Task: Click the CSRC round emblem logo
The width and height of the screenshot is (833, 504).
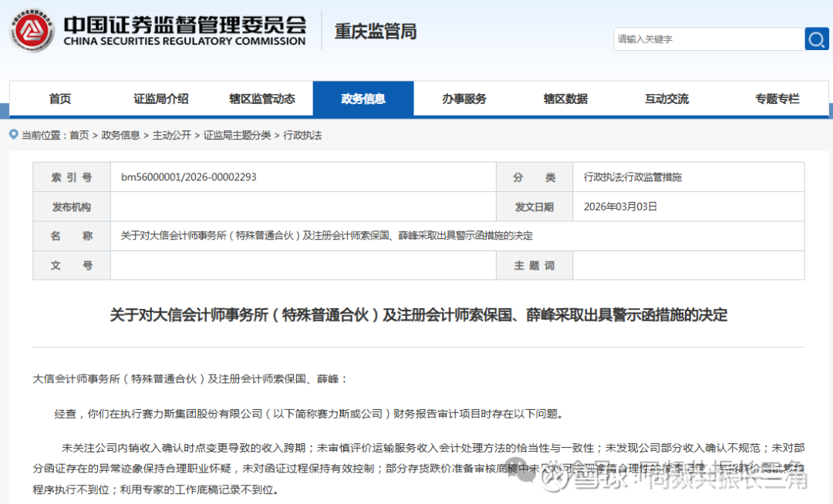Action: tap(32, 30)
